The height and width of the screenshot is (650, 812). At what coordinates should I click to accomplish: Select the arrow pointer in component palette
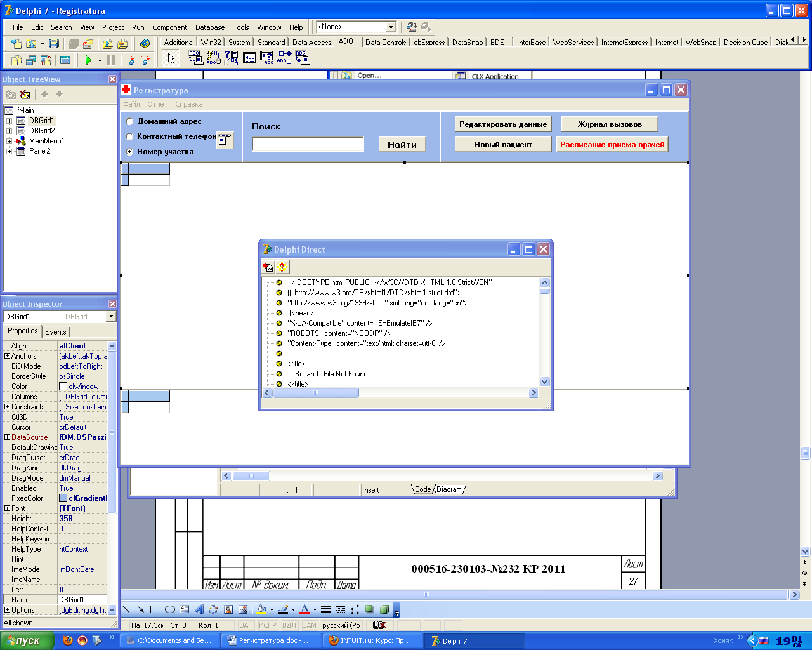coord(171,58)
